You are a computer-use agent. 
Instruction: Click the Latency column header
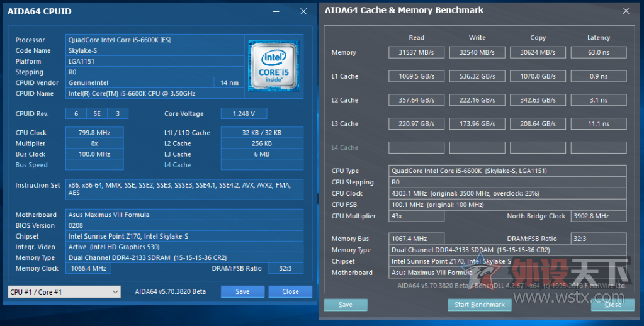(x=599, y=38)
